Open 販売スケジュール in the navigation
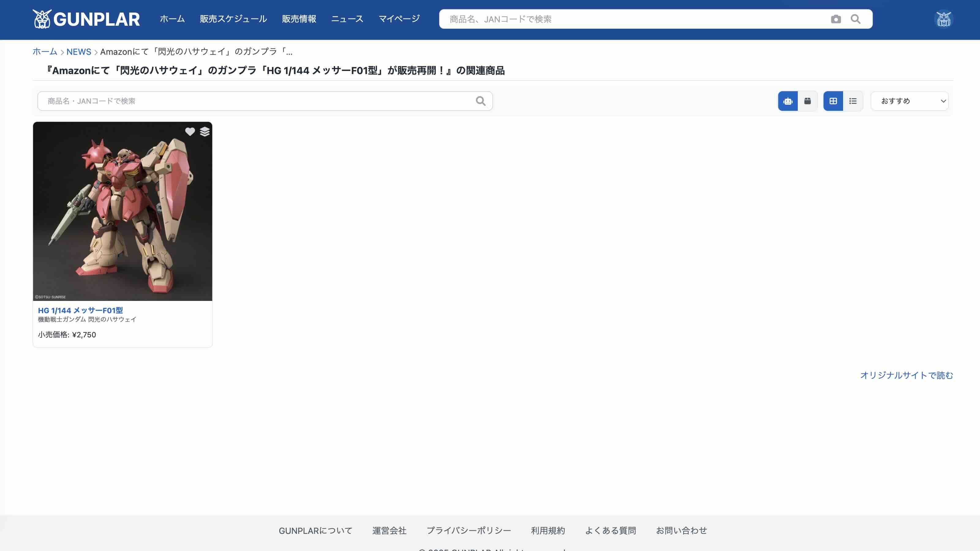 click(x=233, y=19)
